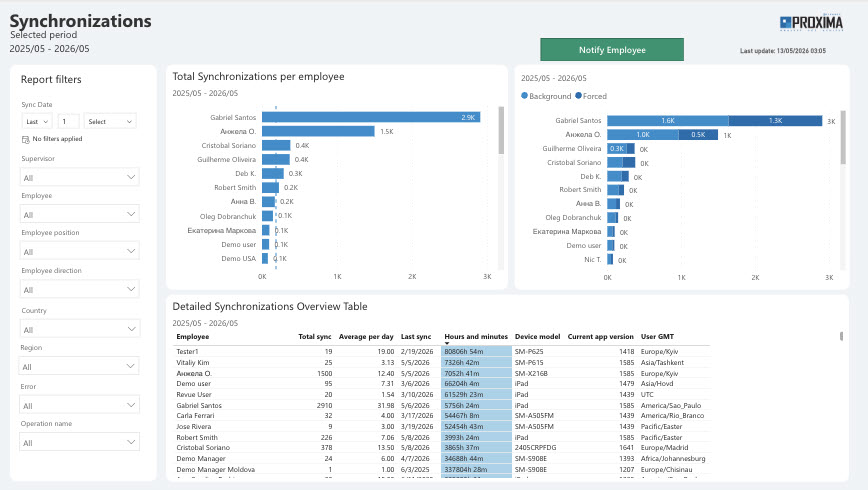Click the overview table vertical scrollbar

click(841, 336)
